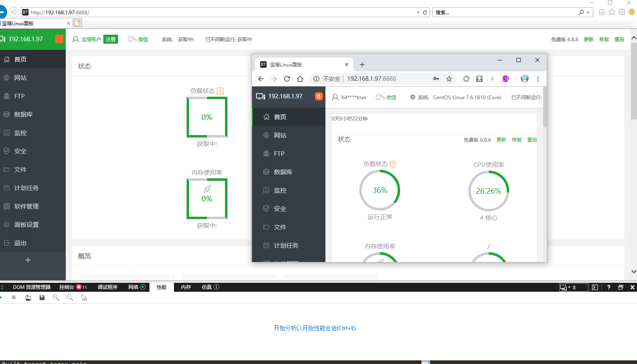
Task: Go back in the Chrome window
Action: (261, 79)
